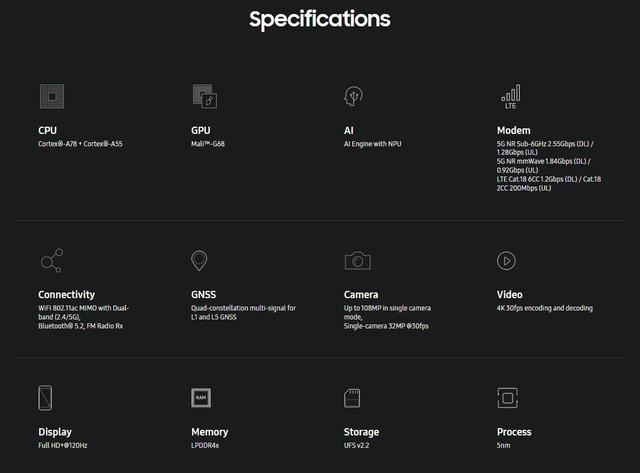Click the Display phone icon
640x473 pixels.
46,397
